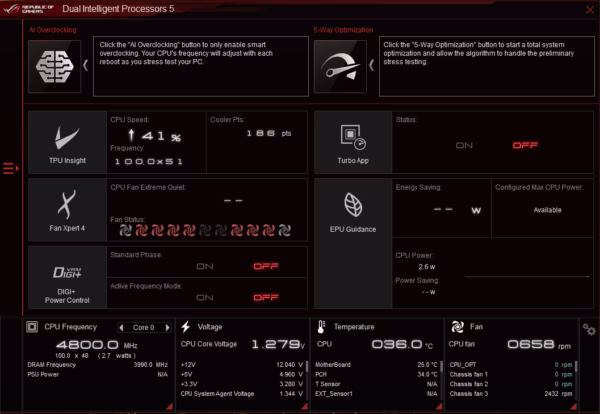The image size is (600, 414).
Task: Turn Active Frequency Mode ON
Action: pyautogui.click(x=205, y=298)
